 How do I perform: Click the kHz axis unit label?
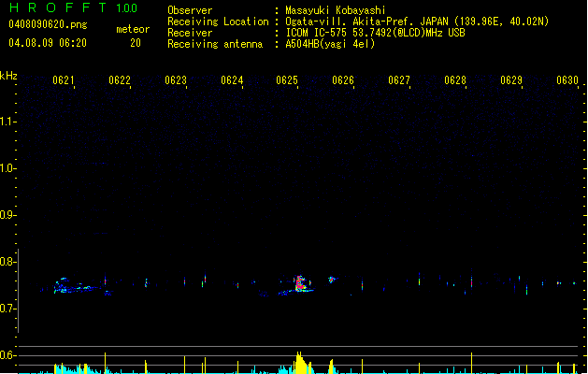pyautogui.click(x=8, y=76)
